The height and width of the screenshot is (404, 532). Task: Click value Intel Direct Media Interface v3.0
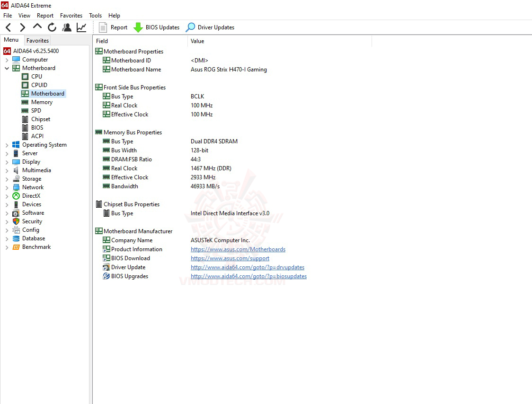click(230, 213)
